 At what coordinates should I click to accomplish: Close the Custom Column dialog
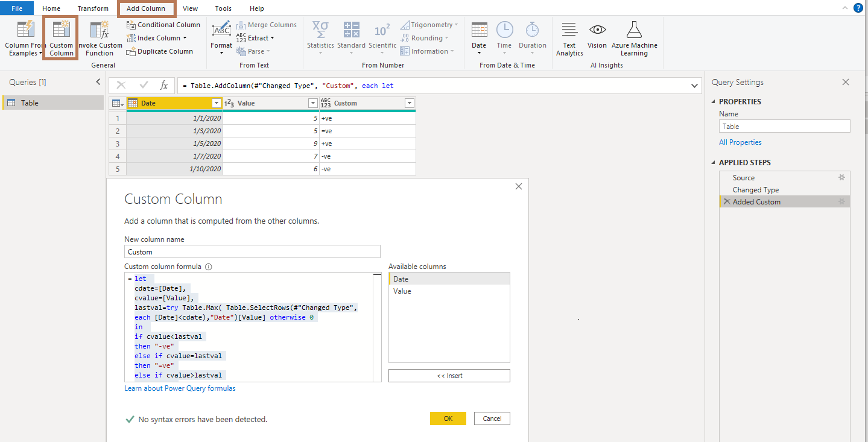(519, 187)
